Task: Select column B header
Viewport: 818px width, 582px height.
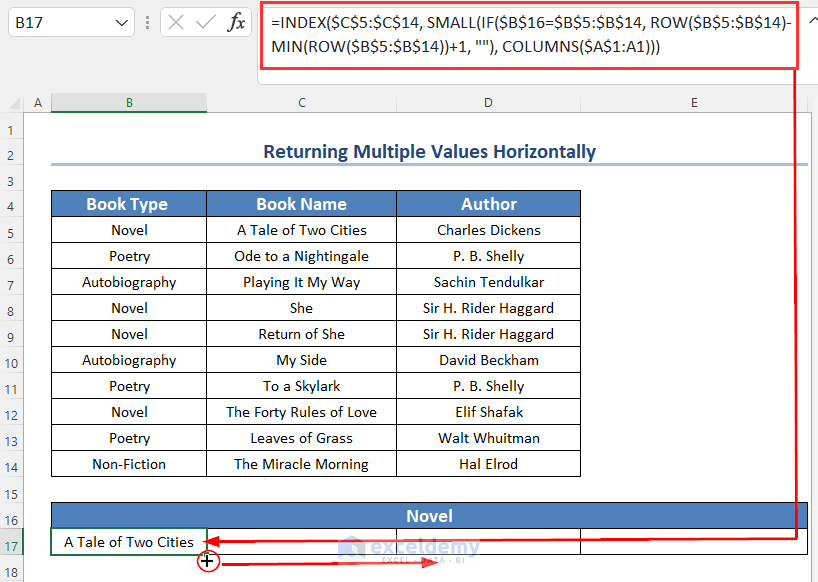Action: tap(128, 102)
